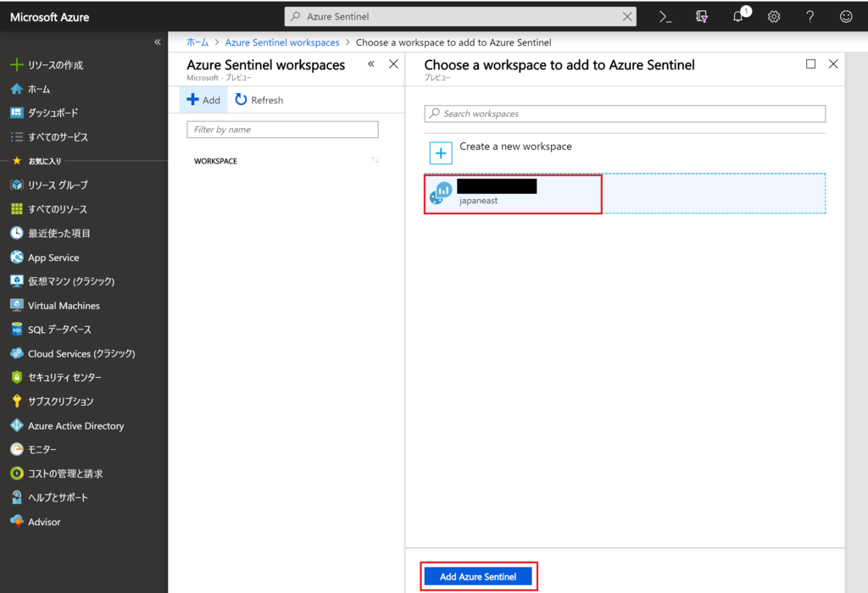
Task: Click Add in the workspaces toolbar
Action: point(203,100)
